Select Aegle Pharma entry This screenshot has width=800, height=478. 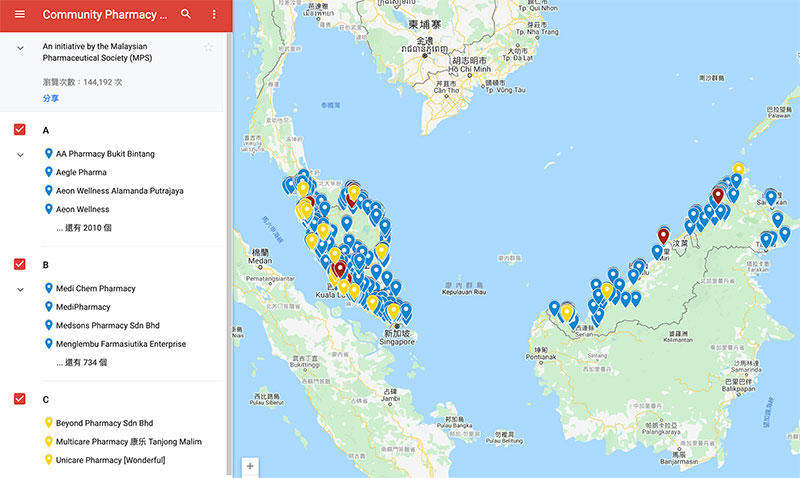(81, 172)
